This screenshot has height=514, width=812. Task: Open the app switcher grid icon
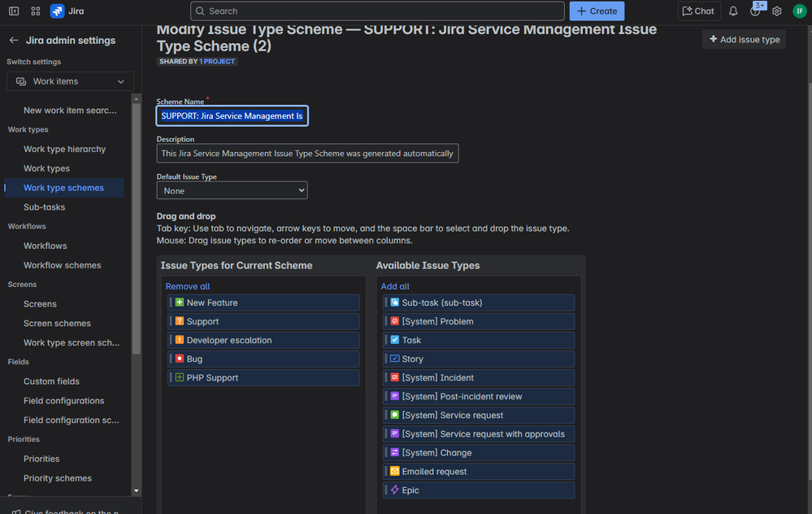pos(36,11)
